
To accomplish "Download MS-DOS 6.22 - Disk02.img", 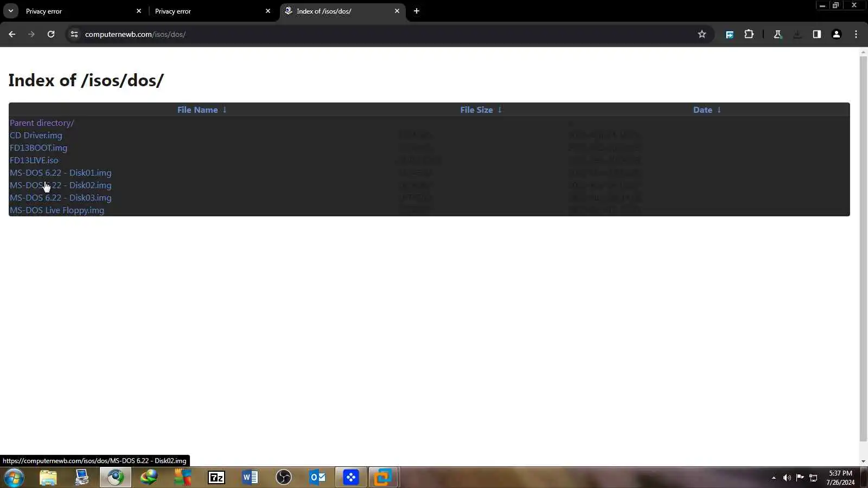I will point(61,185).
